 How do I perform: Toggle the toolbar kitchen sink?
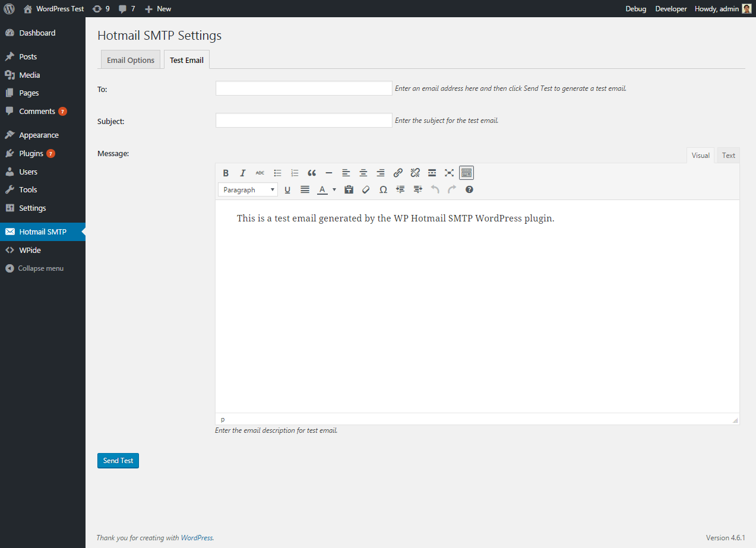tap(467, 173)
